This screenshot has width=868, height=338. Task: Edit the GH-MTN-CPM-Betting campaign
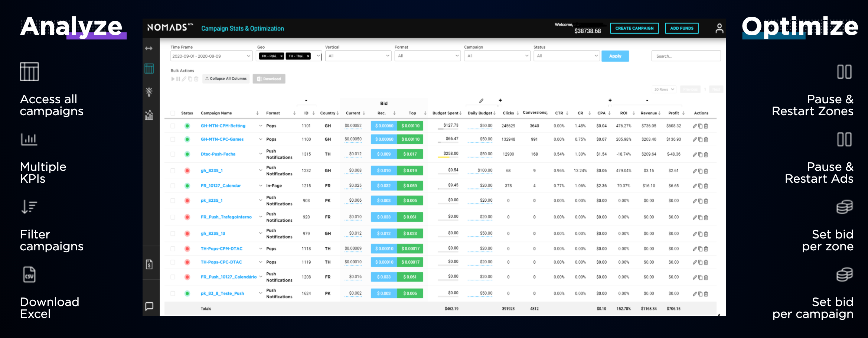tap(695, 126)
